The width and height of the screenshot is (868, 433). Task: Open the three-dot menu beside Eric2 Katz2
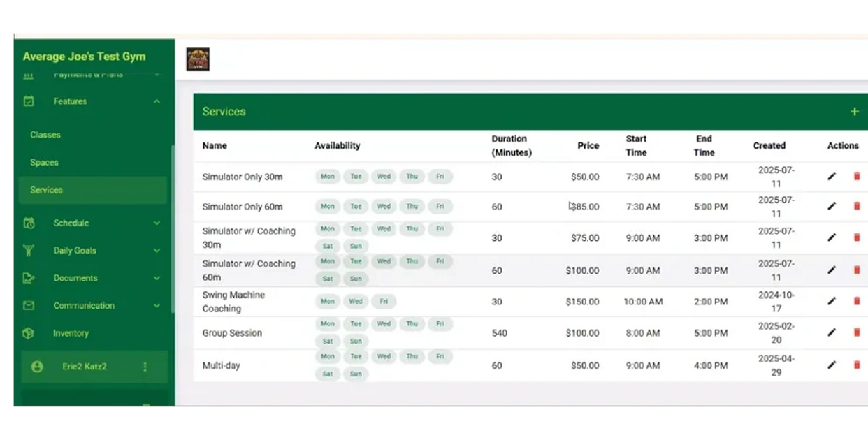[145, 367]
